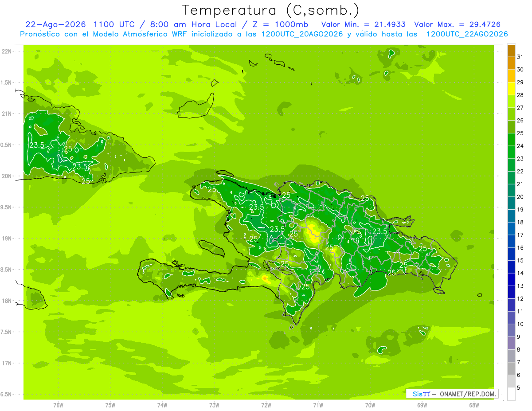The width and height of the screenshot is (532, 411).
Task: Click the "1200UTC_20AGO2026" initialization time
Action: click(301, 34)
